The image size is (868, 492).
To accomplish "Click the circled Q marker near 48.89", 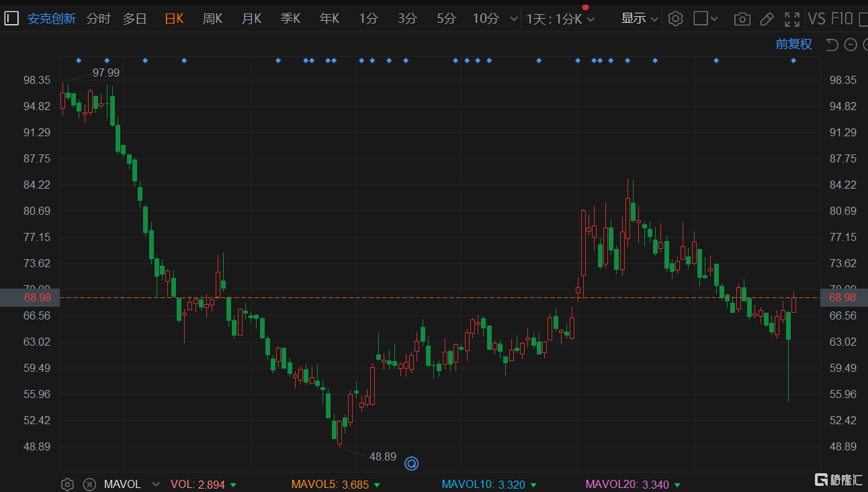I will point(411,463).
